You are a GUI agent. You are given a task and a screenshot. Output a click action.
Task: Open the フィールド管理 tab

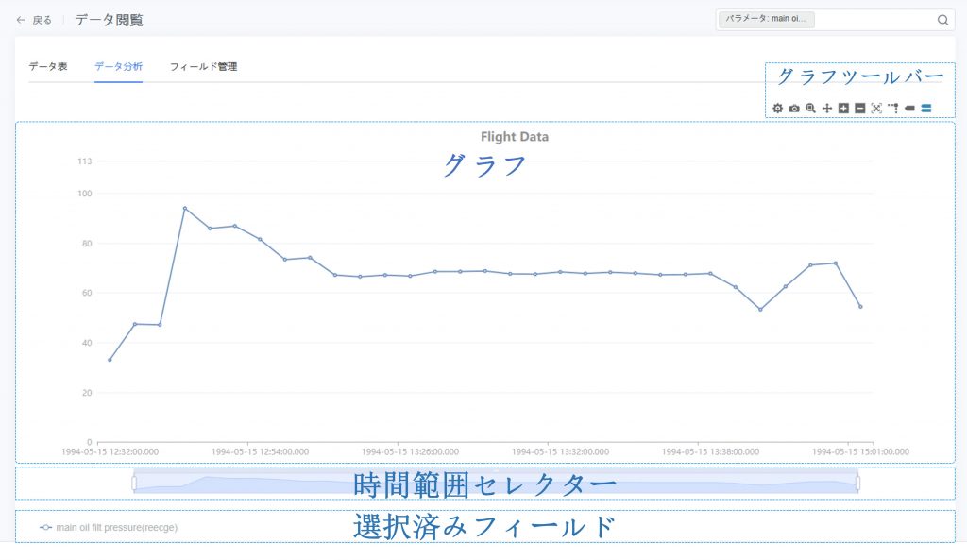click(x=203, y=67)
